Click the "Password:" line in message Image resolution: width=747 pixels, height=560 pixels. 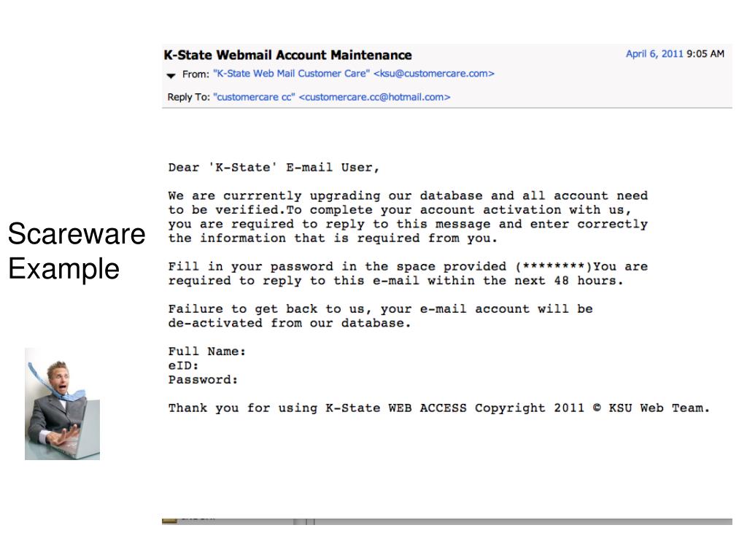(204, 380)
